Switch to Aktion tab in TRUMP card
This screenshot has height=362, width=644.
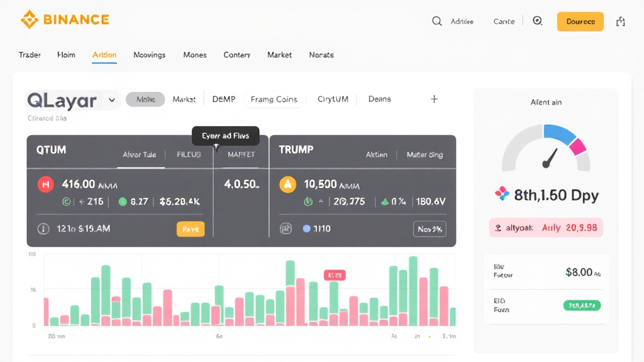coord(376,155)
